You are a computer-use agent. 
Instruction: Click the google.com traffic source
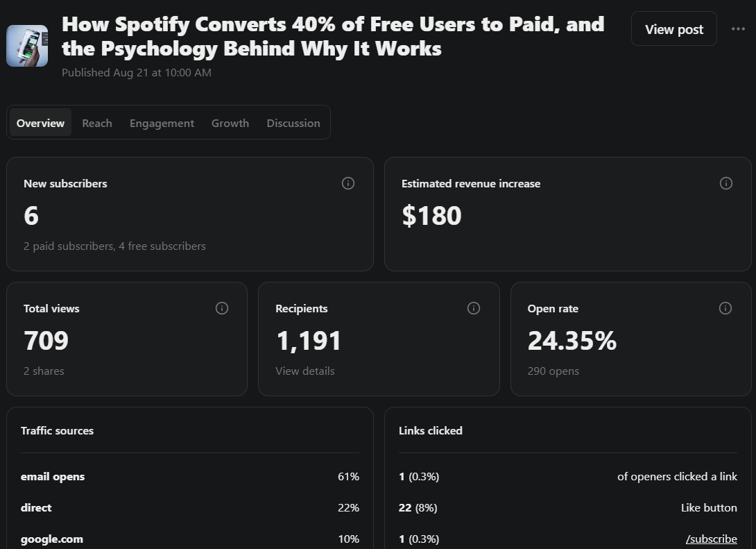[x=51, y=539]
